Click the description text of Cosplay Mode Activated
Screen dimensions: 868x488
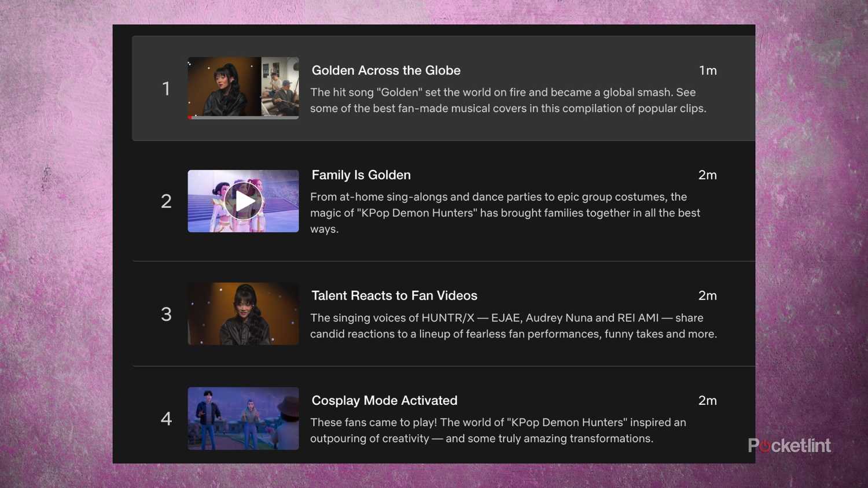tap(498, 430)
